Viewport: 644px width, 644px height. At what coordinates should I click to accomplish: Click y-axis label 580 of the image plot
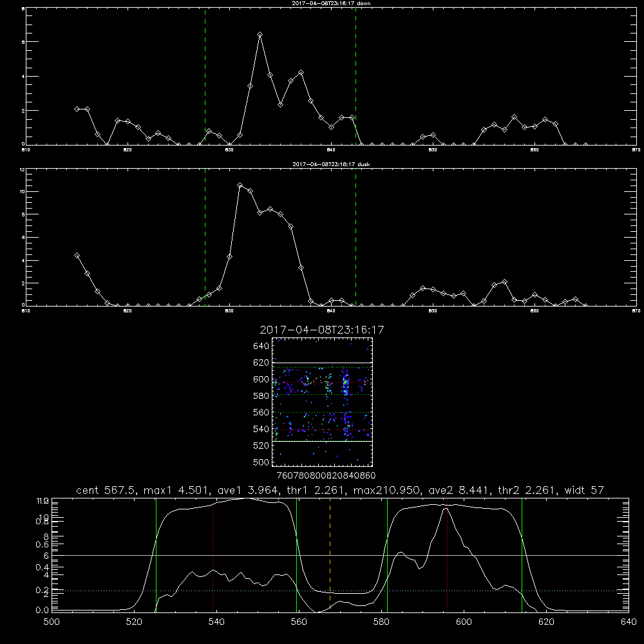pyautogui.click(x=261, y=395)
